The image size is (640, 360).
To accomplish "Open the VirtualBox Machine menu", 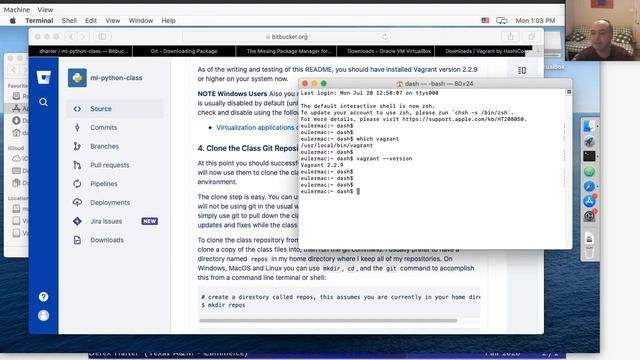I will pos(17,9).
